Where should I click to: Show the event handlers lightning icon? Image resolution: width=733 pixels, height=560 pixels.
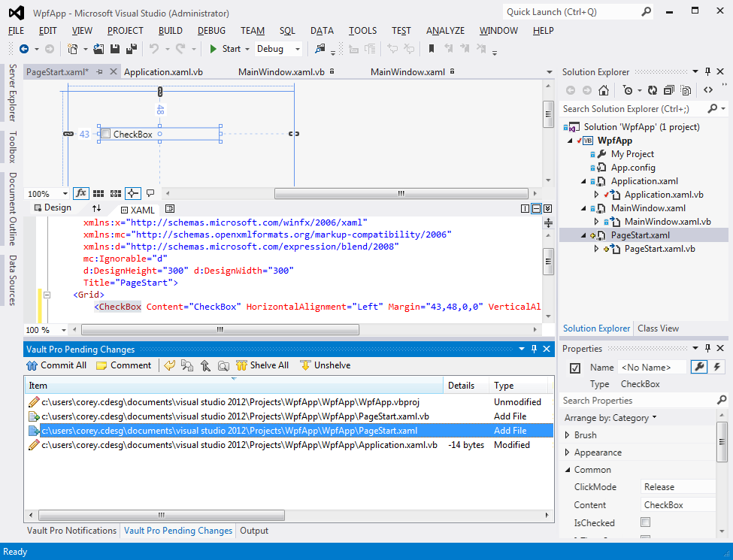click(716, 367)
